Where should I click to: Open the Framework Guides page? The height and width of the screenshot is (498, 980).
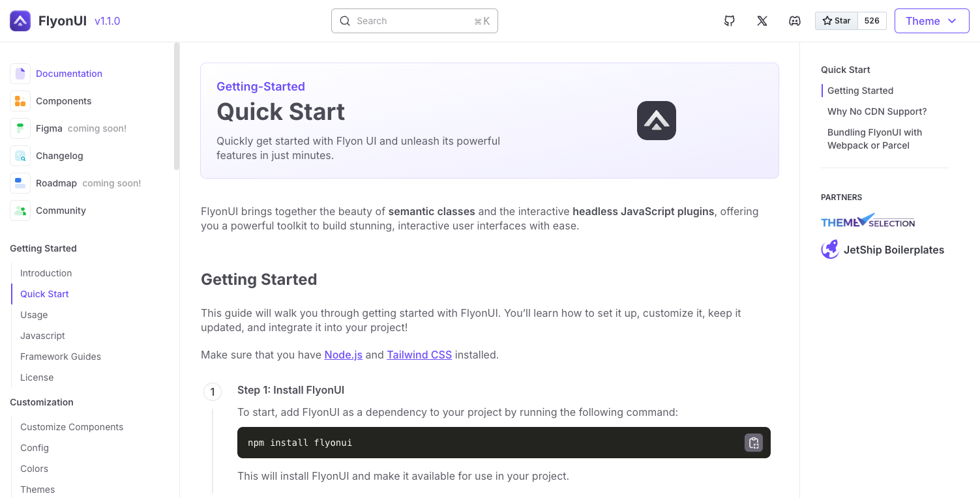point(61,357)
